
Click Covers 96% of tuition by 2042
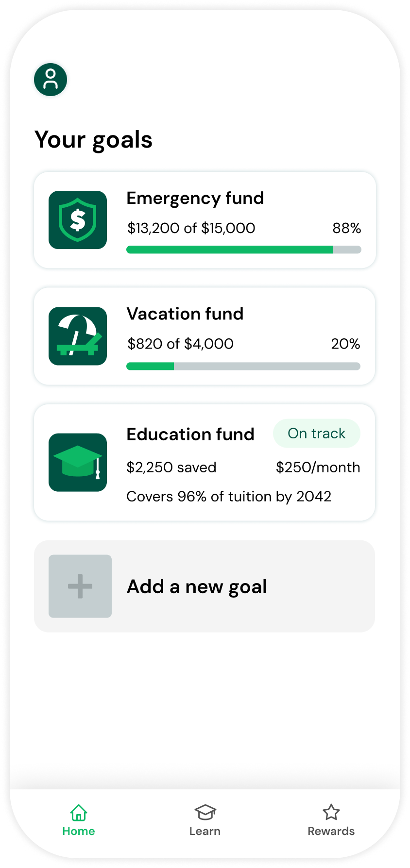pos(229,497)
